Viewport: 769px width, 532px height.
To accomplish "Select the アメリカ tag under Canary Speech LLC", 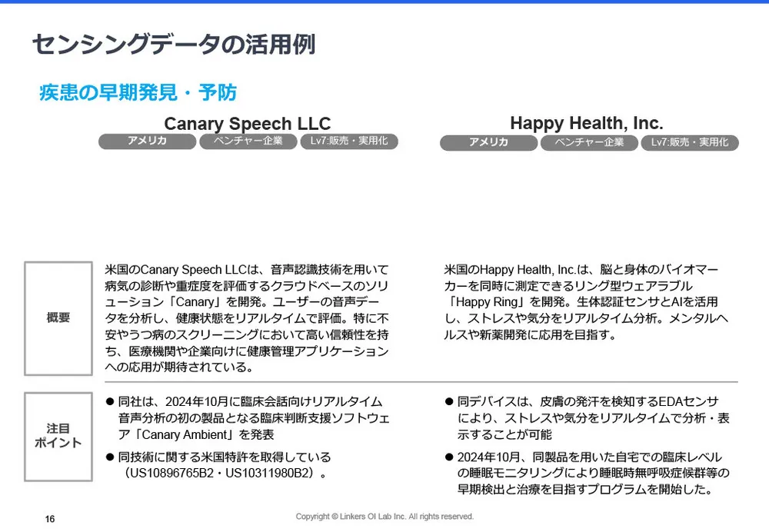I will [147, 141].
